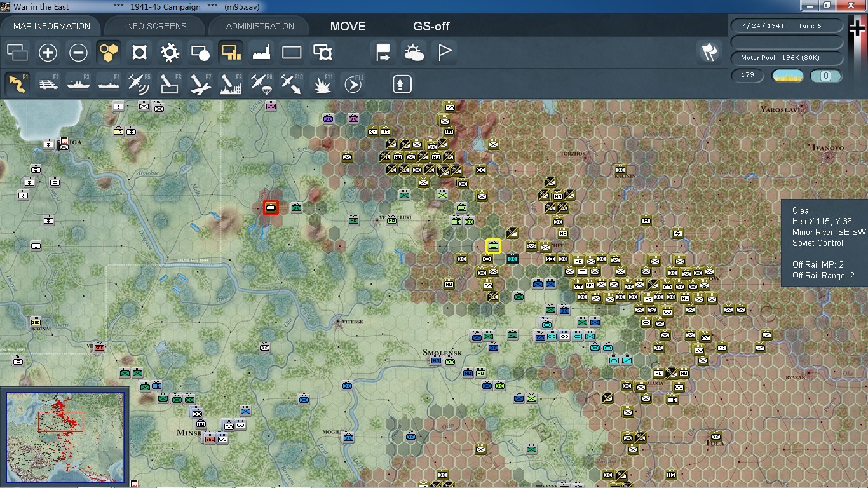The image size is (868, 488).
Task: Show weather with the sun-cloud icon
Action: click(414, 53)
